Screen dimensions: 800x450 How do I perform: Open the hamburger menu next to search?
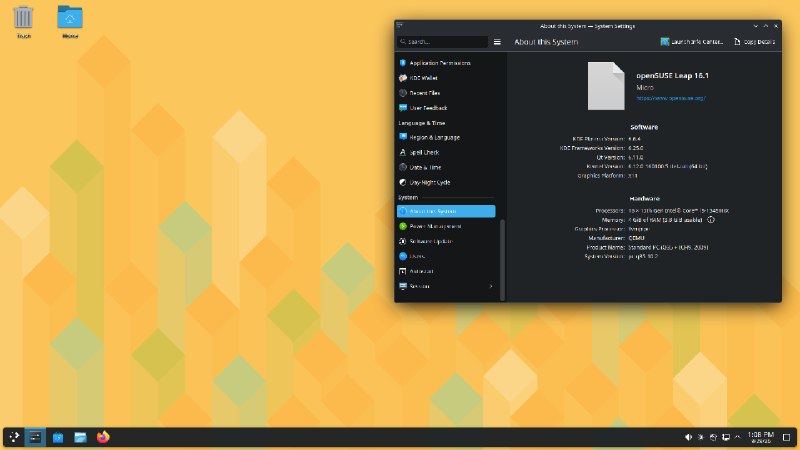pyautogui.click(x=497, y=42)
